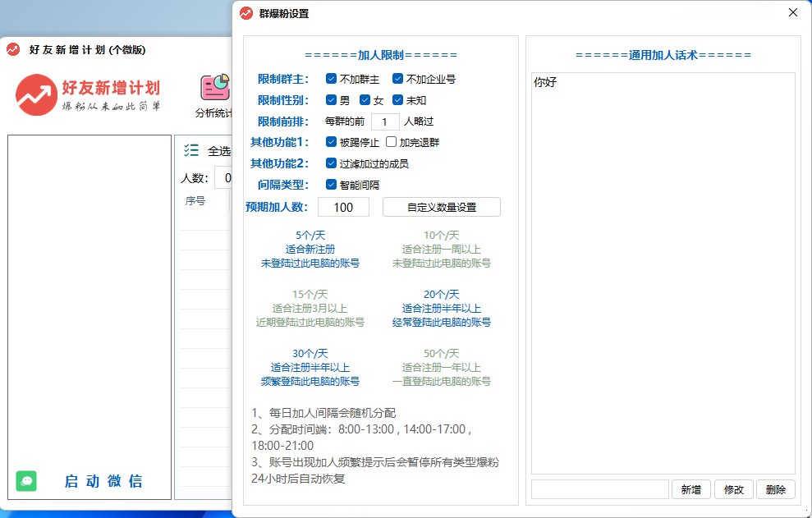The height and width of the screenshot is (518, 812).
Task: Click the 修改 button
Action: [733, 489]
